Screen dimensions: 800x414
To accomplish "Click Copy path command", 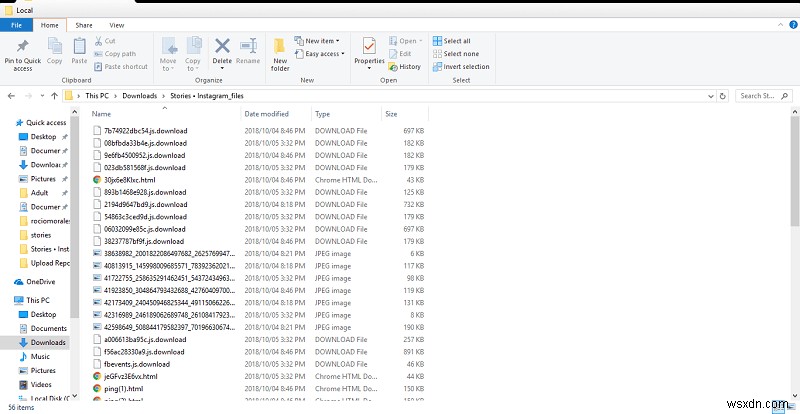I will (115, 54).
